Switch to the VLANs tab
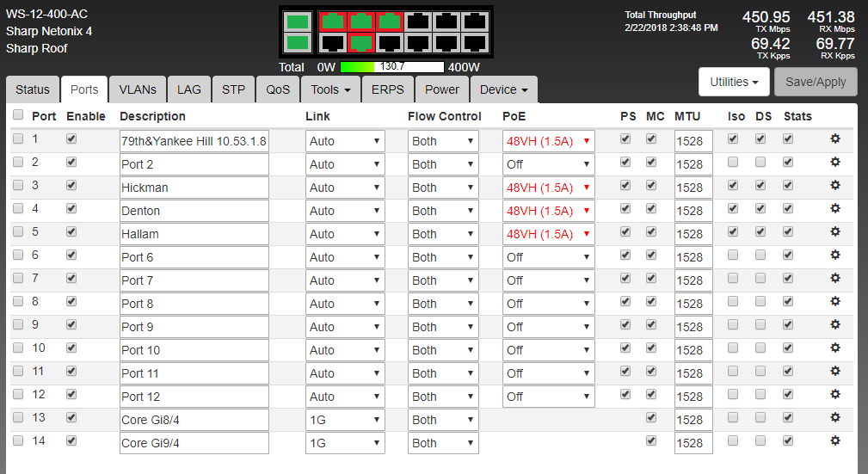The width and height of the screenshot is (868, 474). tap(138, 89)
